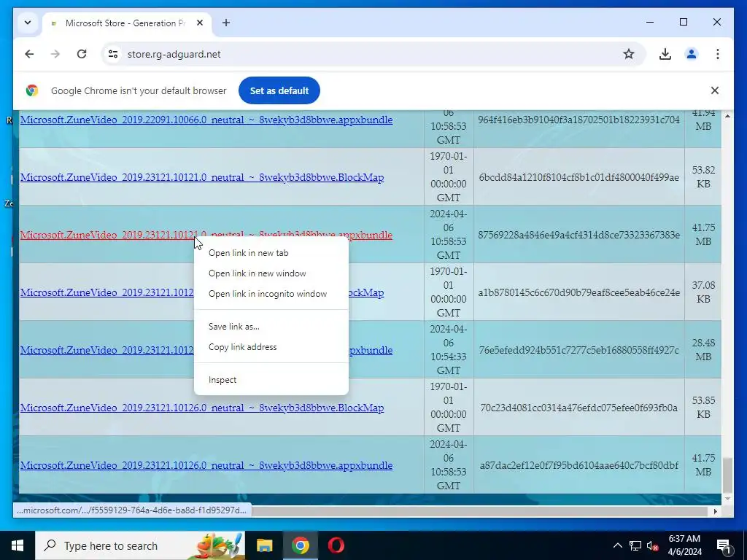
Task: Choose Open link in new window
Action: [x=271, y=273]
